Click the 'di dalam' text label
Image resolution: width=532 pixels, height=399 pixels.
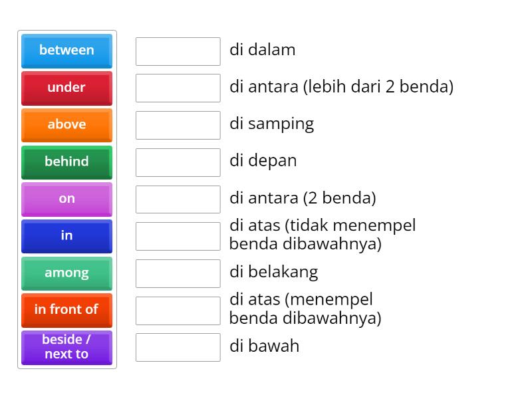[263, 50]
